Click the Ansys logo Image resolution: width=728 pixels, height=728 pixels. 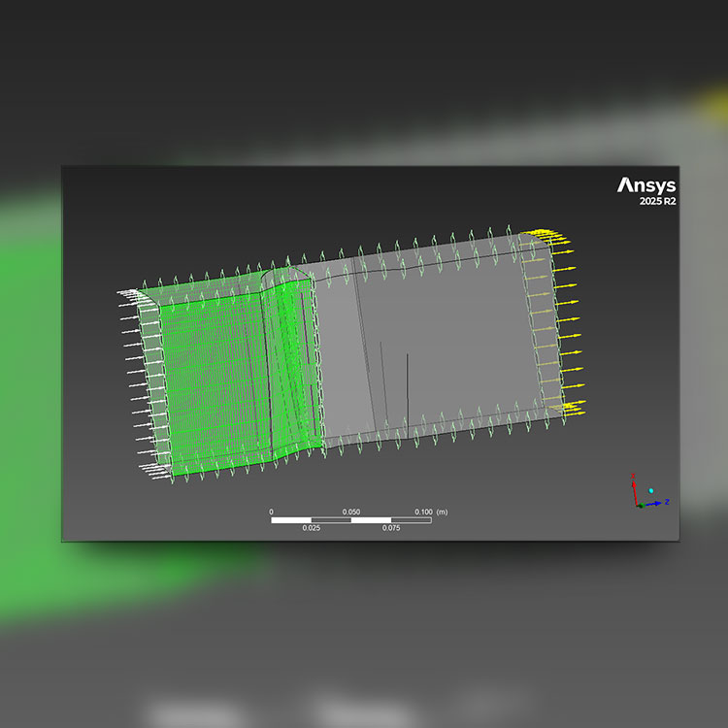coord(646,185)
